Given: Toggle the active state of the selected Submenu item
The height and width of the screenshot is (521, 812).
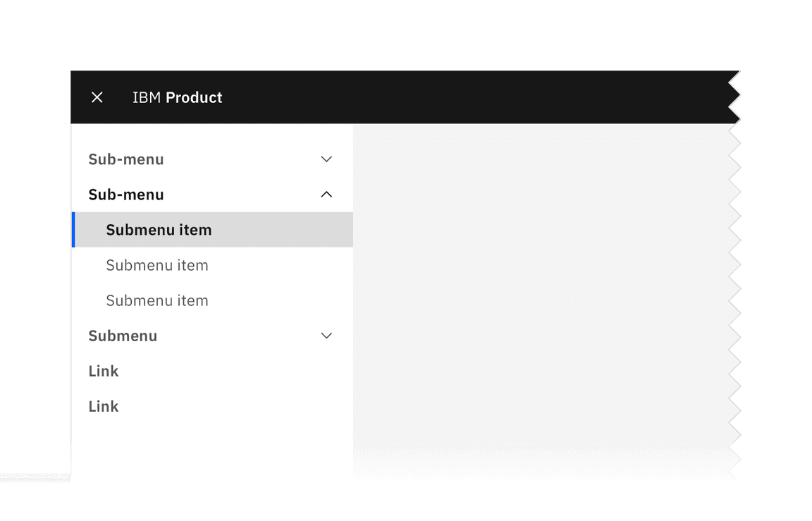Looking at the screenshot, I should (159, 230).
